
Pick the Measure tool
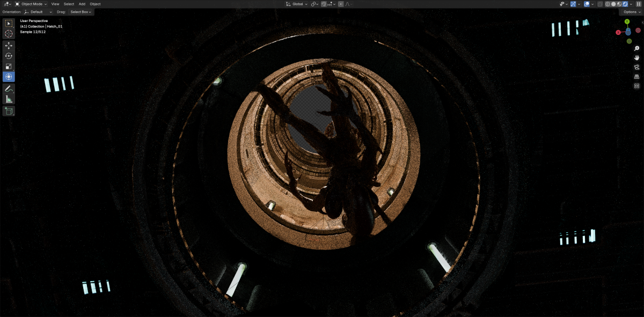pos(9,99)
